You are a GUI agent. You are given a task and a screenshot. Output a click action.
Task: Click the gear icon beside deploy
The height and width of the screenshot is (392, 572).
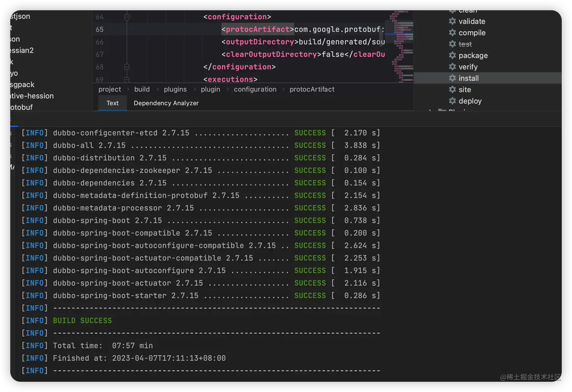(x=452, y=101)
